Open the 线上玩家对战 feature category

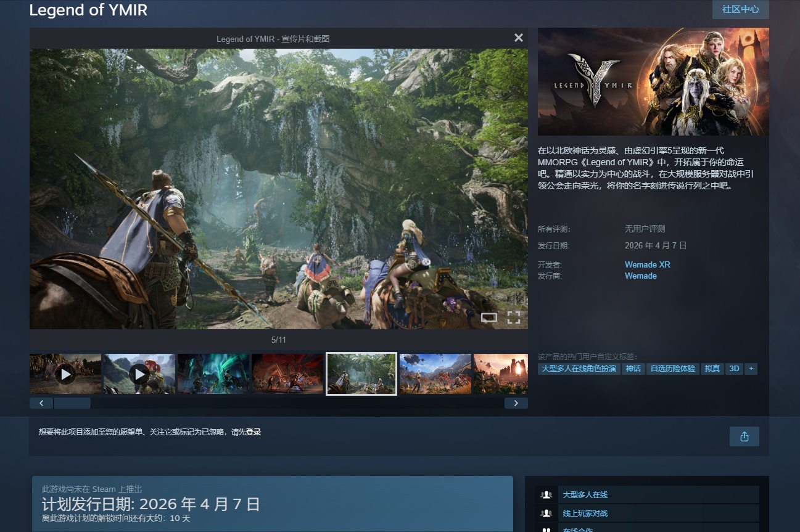585,514
